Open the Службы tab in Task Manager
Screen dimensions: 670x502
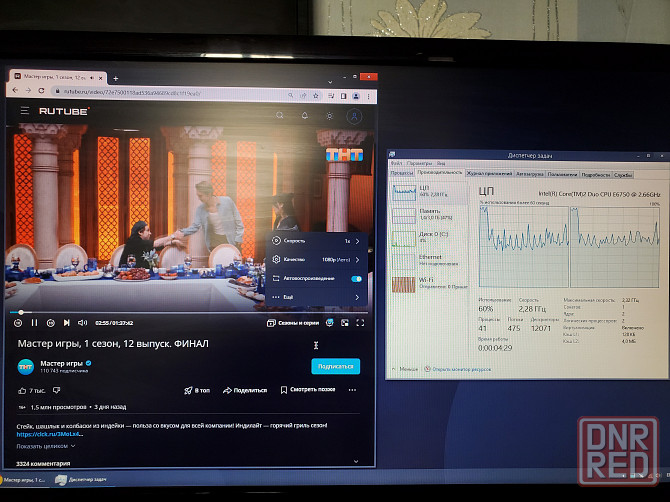coord(623,175)
